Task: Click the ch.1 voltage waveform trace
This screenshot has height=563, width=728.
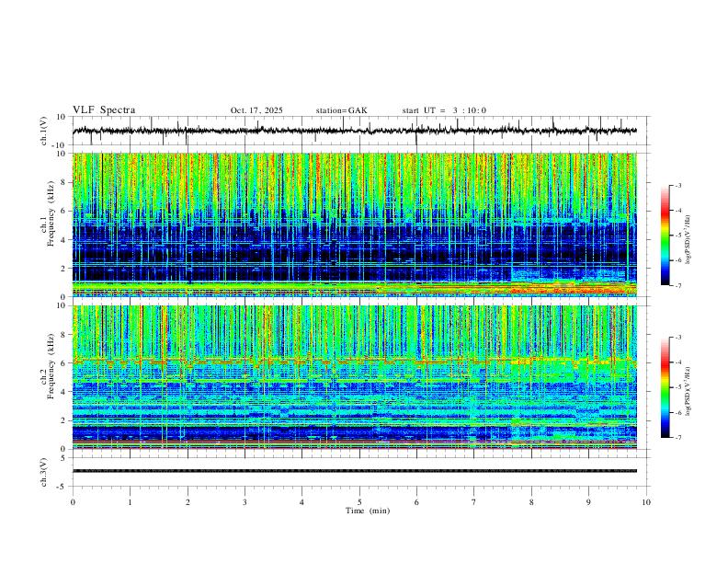Action: [x=355, y=131]
